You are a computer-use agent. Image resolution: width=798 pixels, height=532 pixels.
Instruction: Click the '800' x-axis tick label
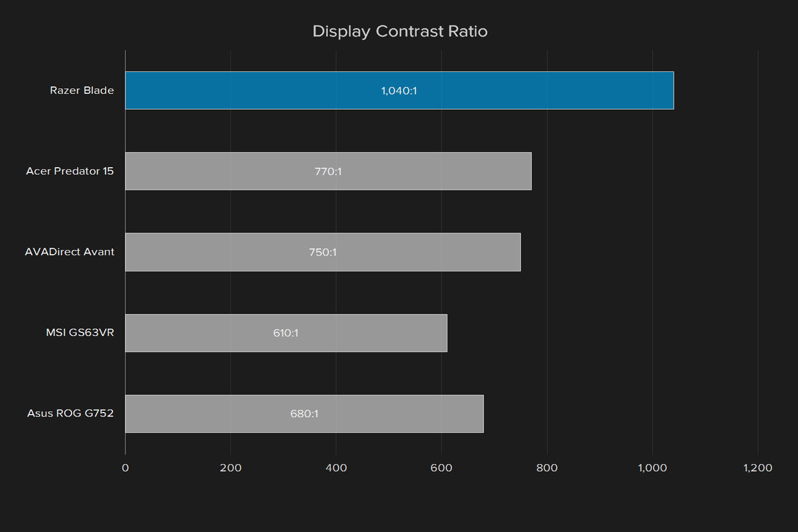[547, 468]
